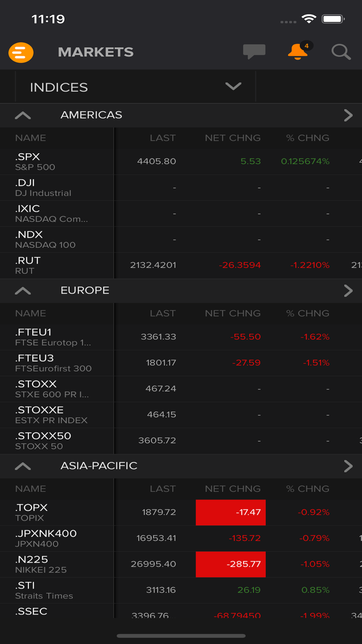Open the EUROPE detail view arrow
The height and width of the screenshot is (644, 362).
point(349,290)
